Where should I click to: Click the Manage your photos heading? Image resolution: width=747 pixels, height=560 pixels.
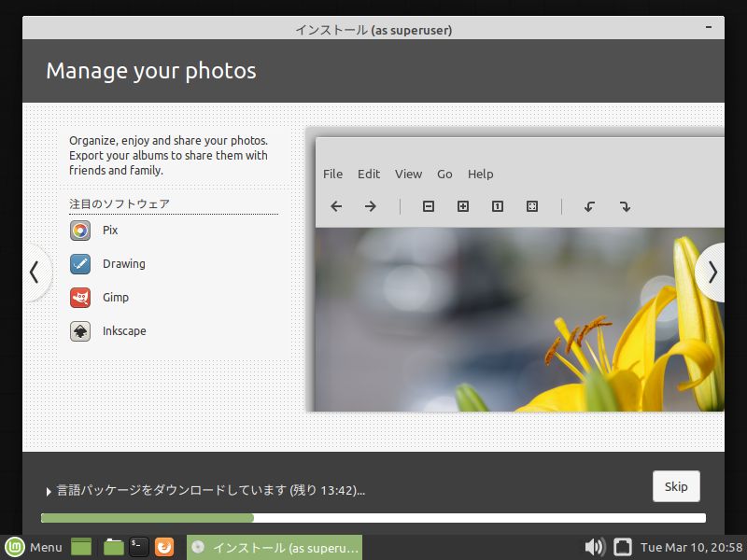tap(151, 71)
